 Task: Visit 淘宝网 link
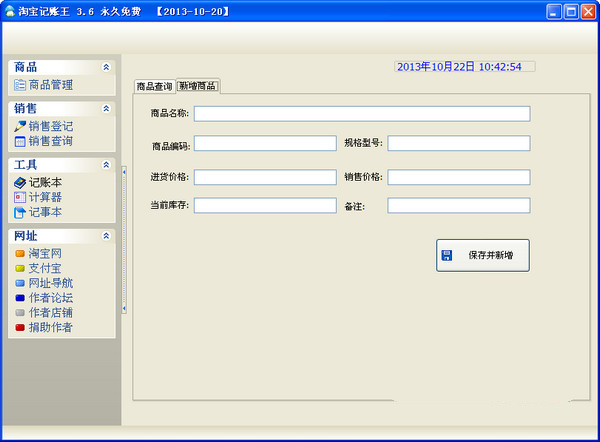[45, 253]
